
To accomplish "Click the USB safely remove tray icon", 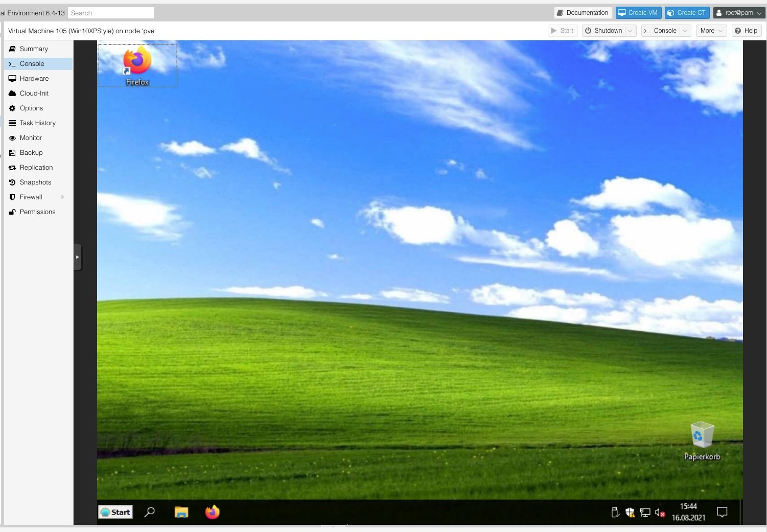I will tap(615, 512).
